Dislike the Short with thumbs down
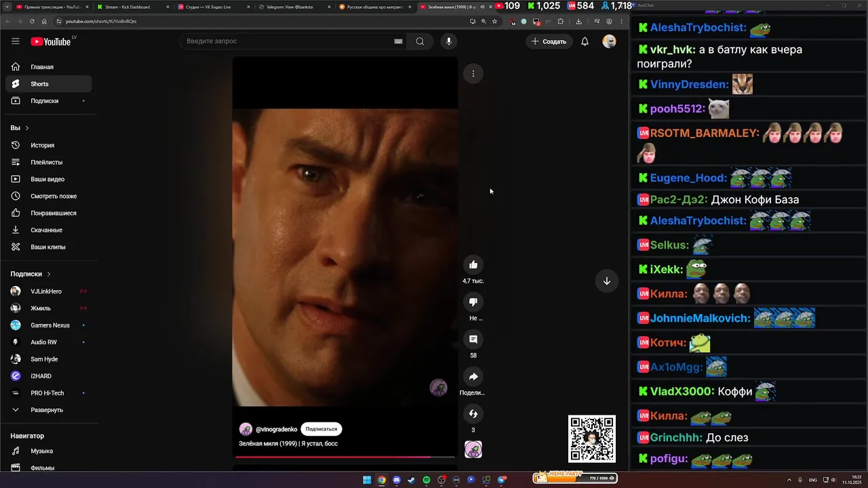The width and height of the screenshot is (868, 488). click(473, 302)
